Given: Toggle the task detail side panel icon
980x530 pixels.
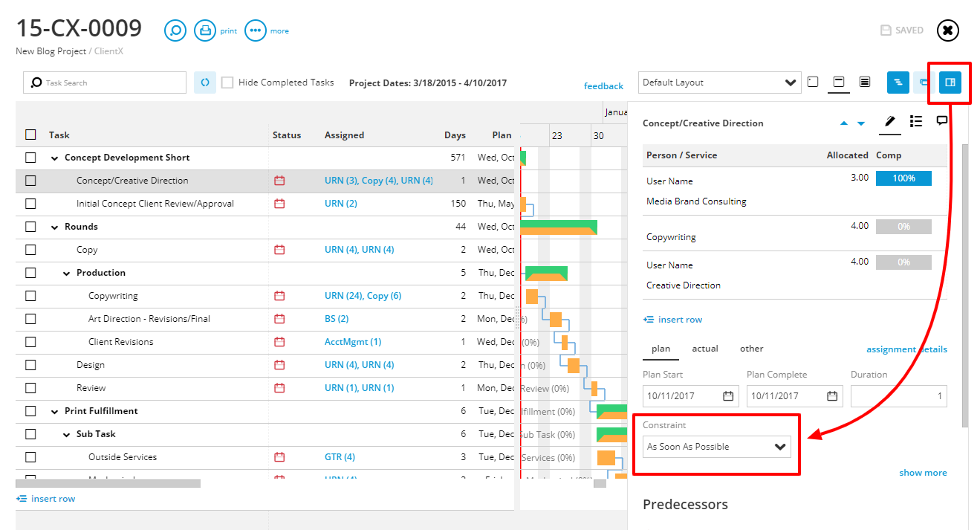Looking at the screenshot, I should point(950,83).
